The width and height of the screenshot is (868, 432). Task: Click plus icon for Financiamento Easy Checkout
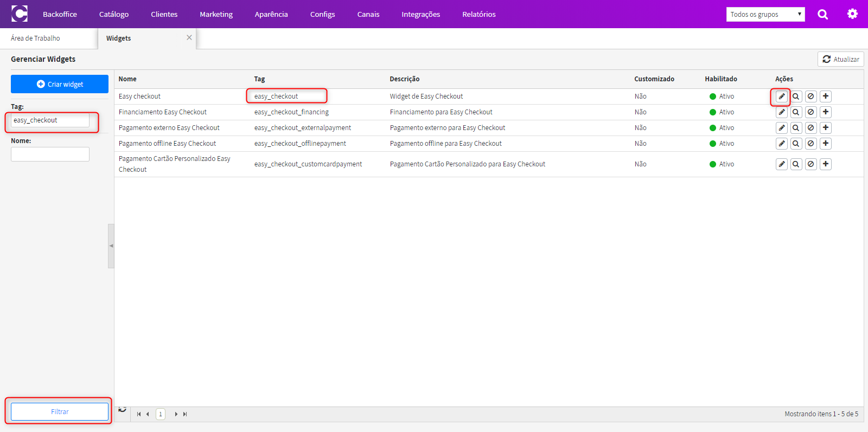tap(825, 112)
